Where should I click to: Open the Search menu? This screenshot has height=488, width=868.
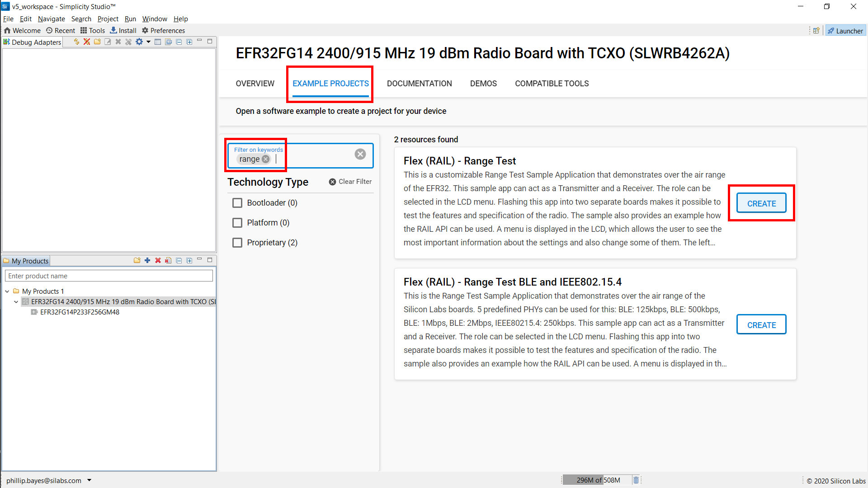81,19
